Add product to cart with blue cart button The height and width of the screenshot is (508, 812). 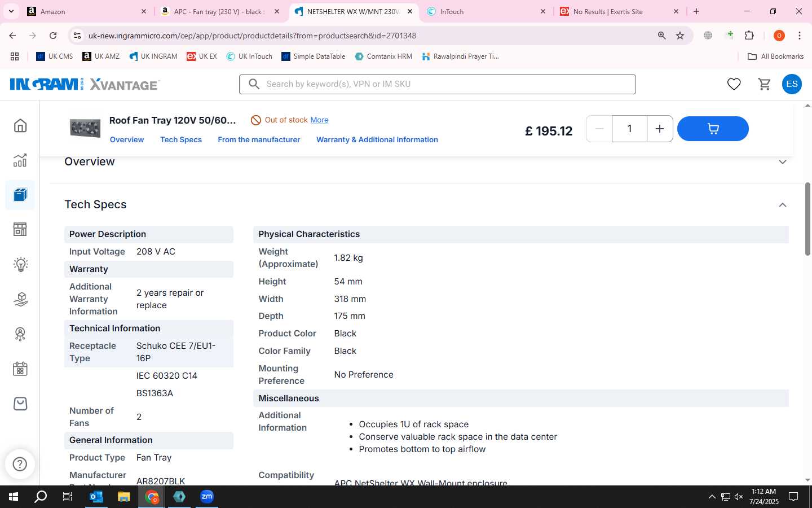click(713, 129)
